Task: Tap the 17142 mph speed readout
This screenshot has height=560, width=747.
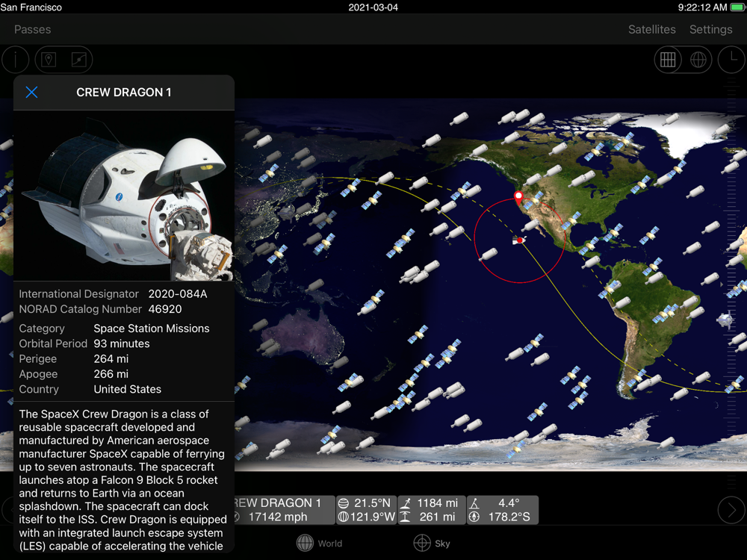Action: (x=278, y=517)
